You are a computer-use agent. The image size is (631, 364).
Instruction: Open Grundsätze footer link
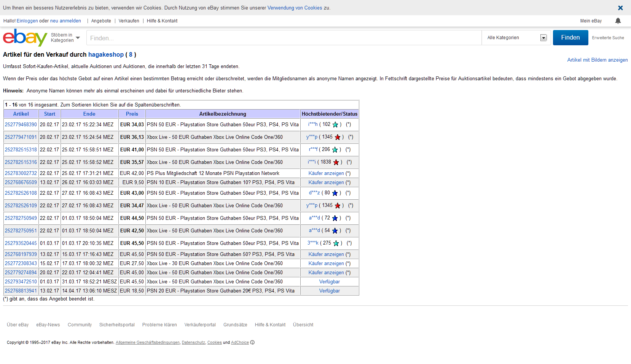pos(235,325)
